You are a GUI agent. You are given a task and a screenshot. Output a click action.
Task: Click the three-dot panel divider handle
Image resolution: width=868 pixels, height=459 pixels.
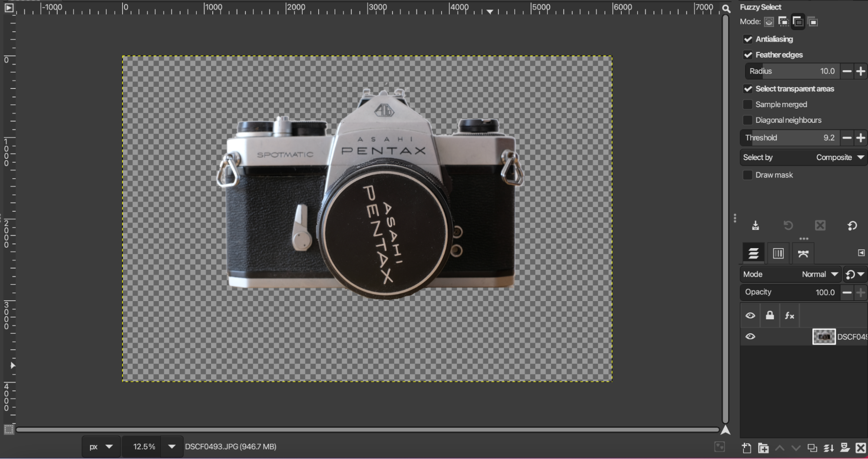pos(735,218)
